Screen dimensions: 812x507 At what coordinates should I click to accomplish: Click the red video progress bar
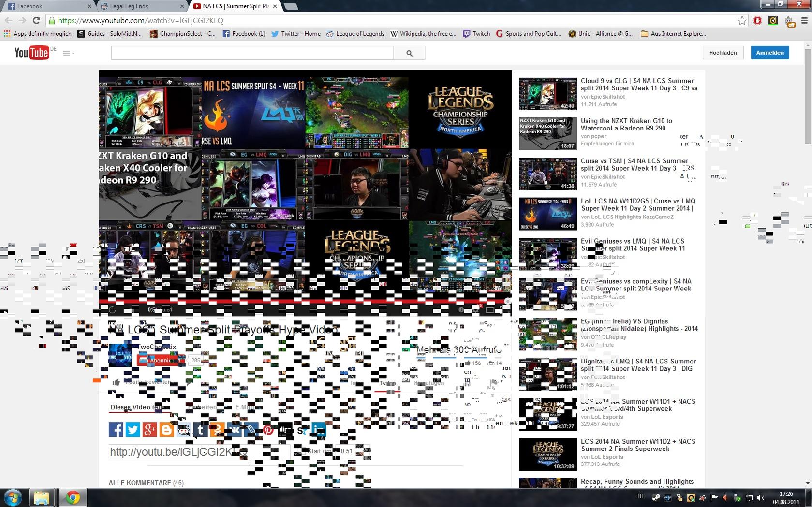click(305, 301)
